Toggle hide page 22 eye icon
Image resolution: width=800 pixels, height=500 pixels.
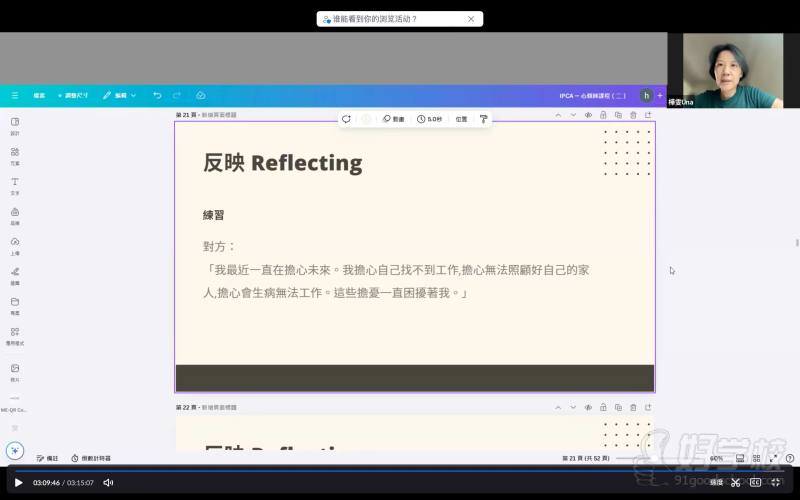point(588,408)
